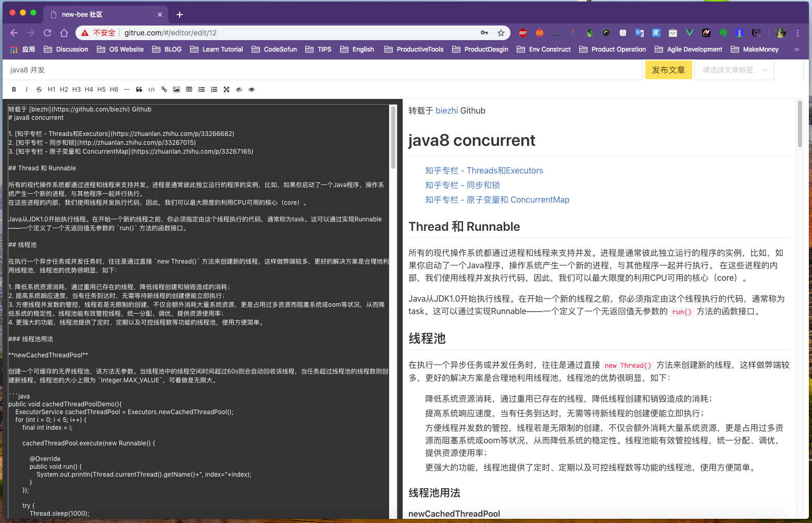
Task: Click the address bar URL
Action: click(170, 33)
